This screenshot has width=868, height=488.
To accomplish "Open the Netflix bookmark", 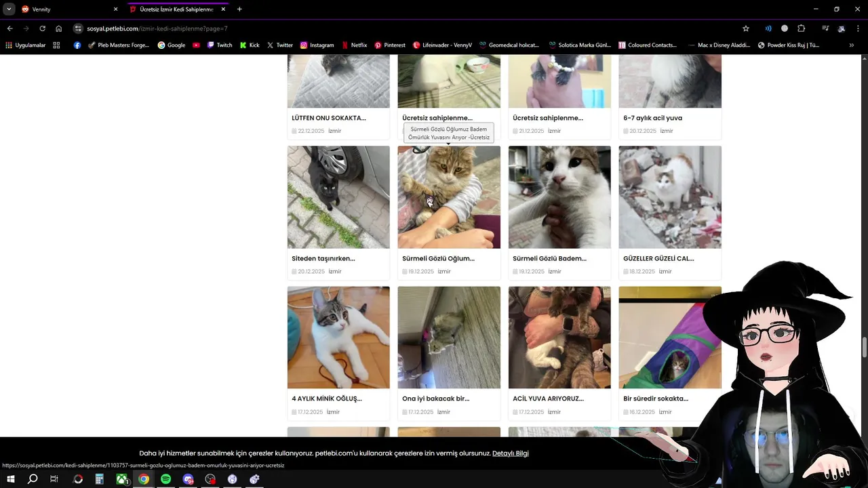I will tap(354, 45).
